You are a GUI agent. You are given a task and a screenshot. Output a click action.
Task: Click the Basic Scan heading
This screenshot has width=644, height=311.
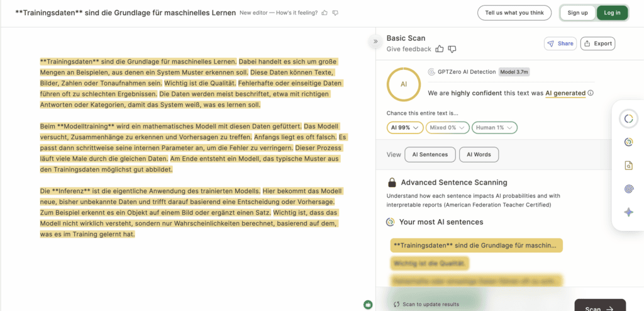(x=406, y=38)
